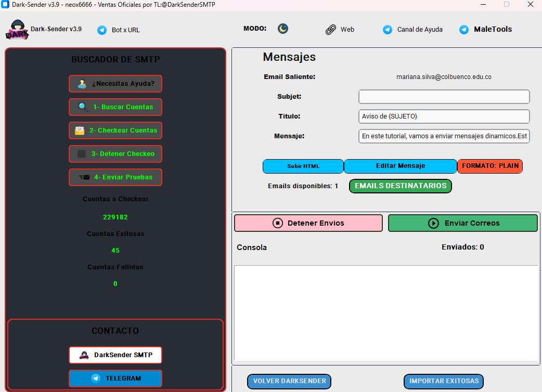Open the Web chain-link icon

pyautogui.click(x=331, y=30)
